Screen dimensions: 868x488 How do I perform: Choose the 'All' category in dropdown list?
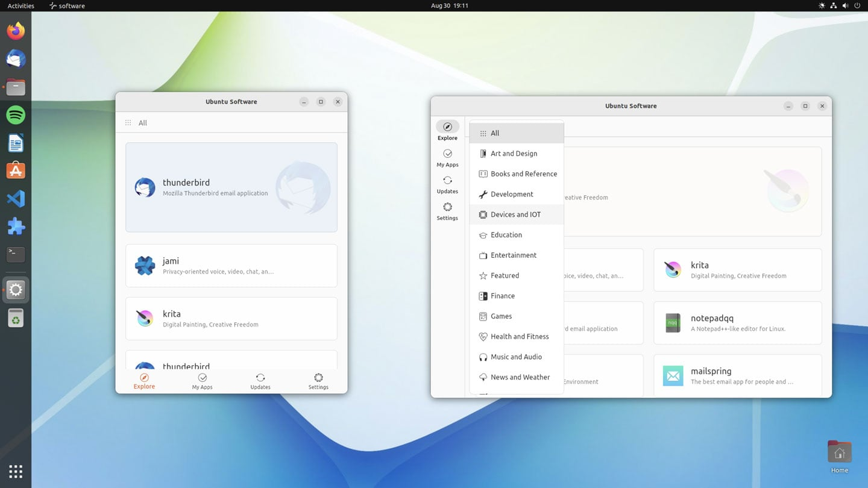517,133
